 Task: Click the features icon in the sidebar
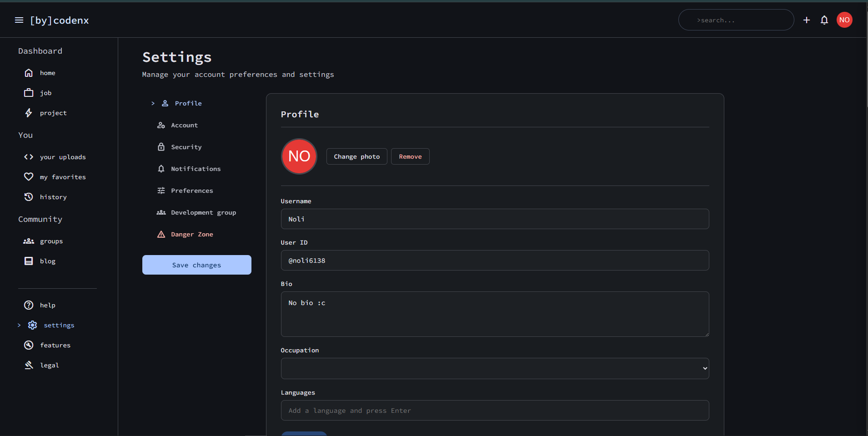28,345
